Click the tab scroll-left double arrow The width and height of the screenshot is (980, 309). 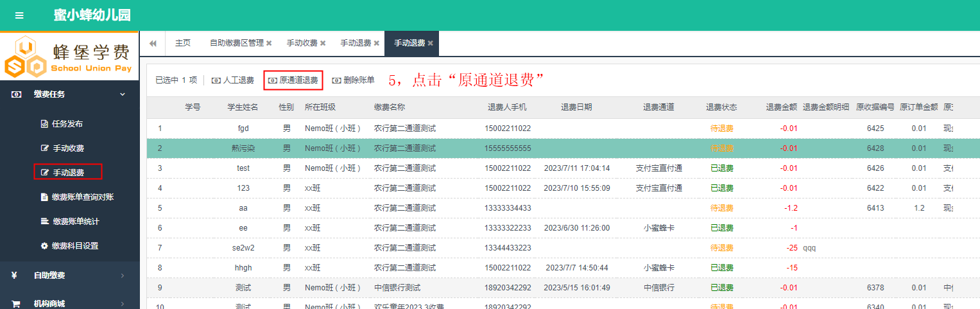tap(153, 43)
